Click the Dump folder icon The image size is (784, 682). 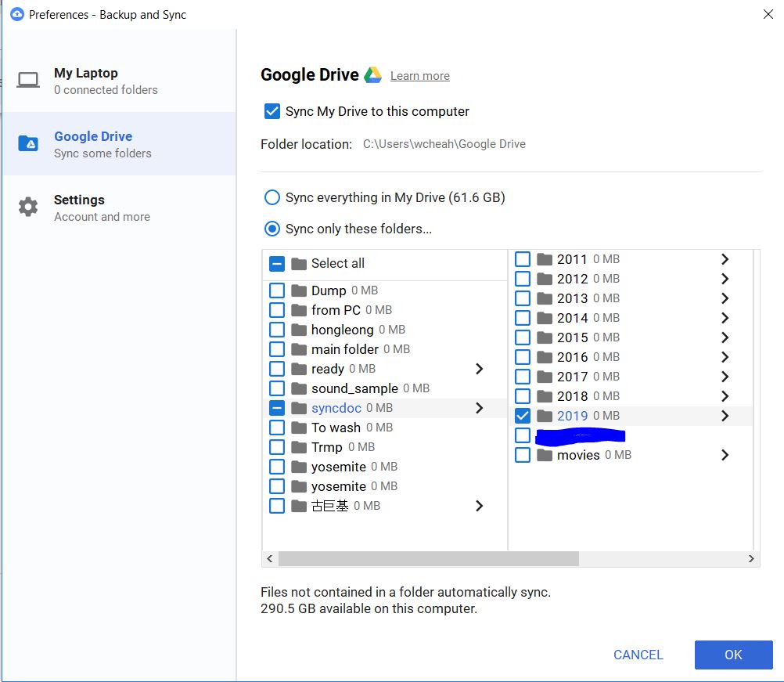[299, 290]
